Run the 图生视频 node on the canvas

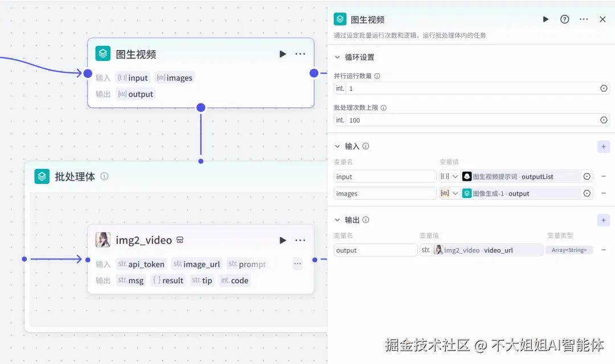(282, 53)
